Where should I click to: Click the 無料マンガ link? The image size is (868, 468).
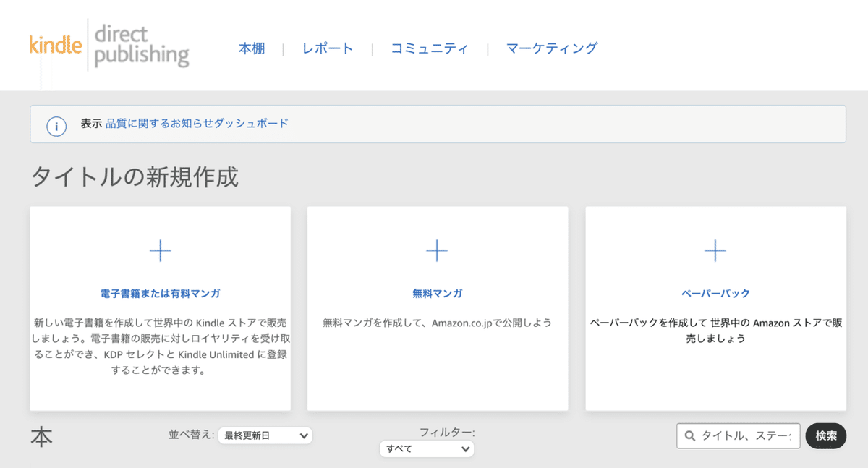[437, 294]
